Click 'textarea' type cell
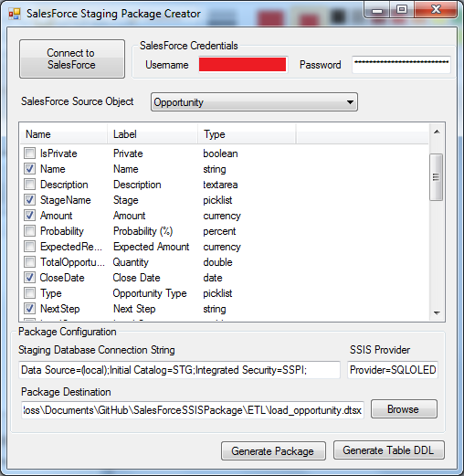This screenshot has height=476, width=464. (220, 185)
